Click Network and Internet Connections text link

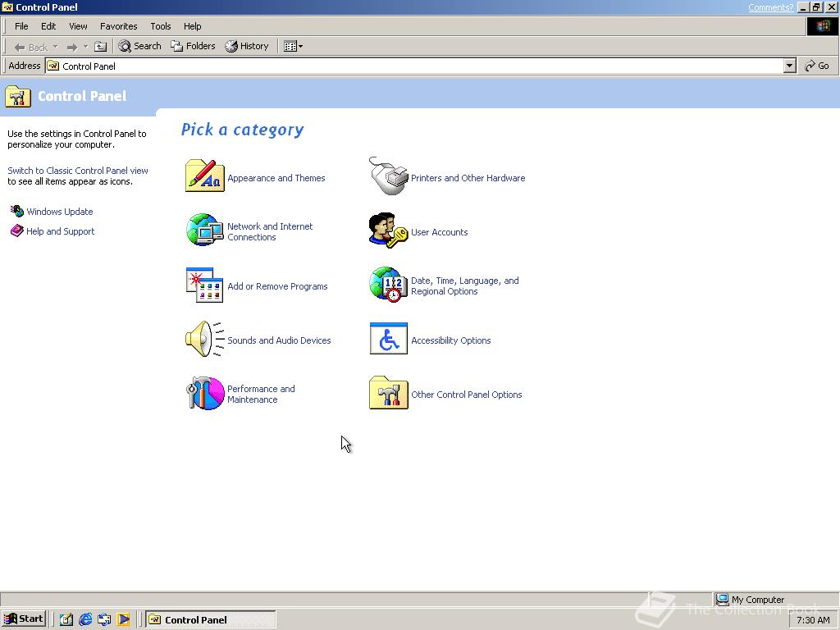(270, 231)
